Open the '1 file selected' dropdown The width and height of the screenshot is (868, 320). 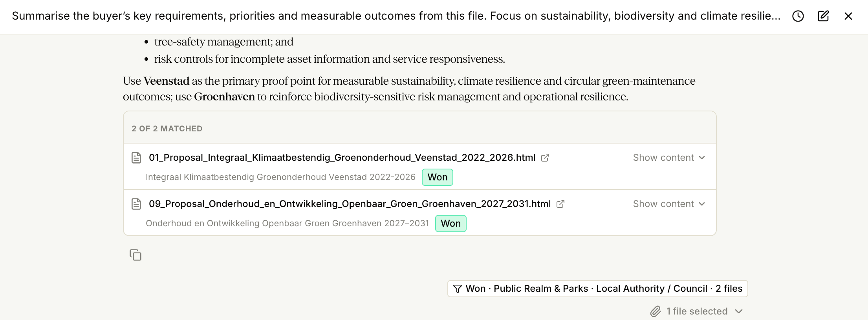[697, 311]
